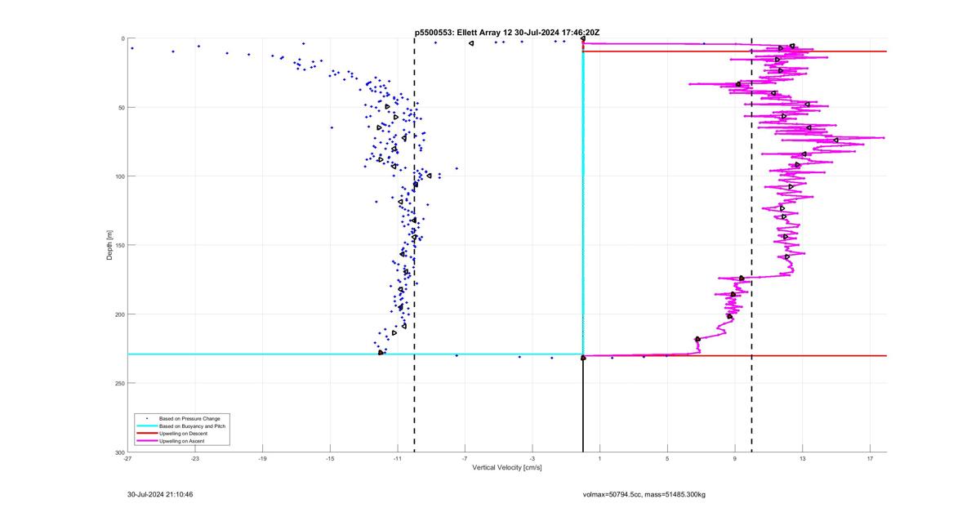Click y-axis tick label '300'

tap(119, 452)
